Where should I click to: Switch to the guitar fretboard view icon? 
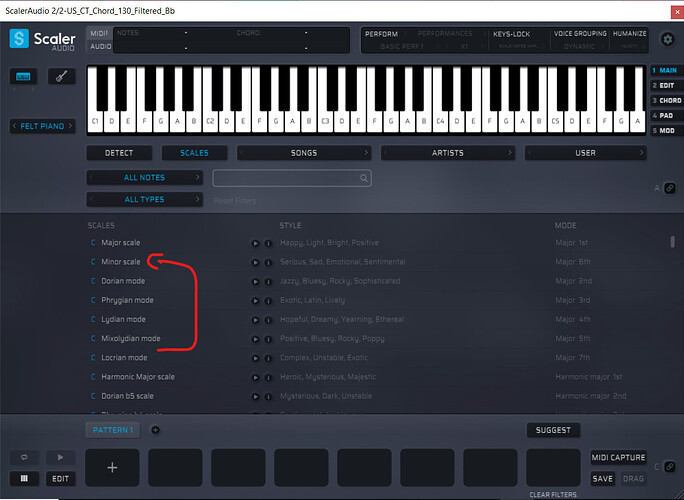click(x=62, y=76)
